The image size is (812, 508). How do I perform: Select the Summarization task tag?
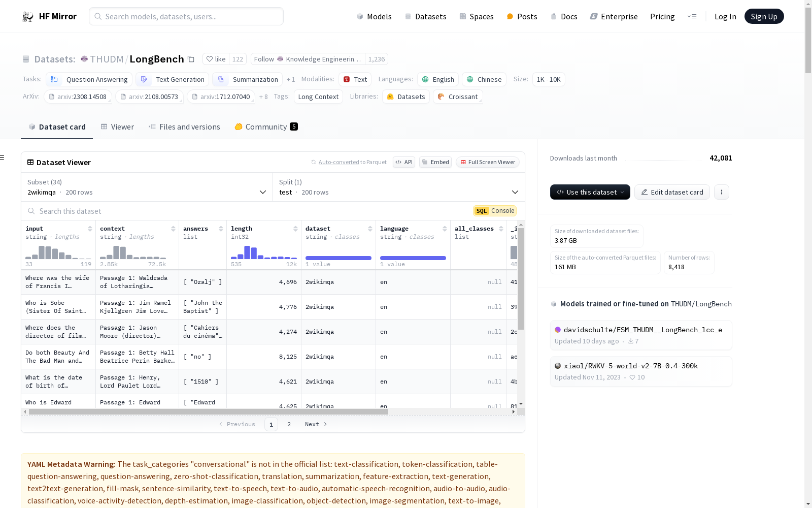(247, 79)
